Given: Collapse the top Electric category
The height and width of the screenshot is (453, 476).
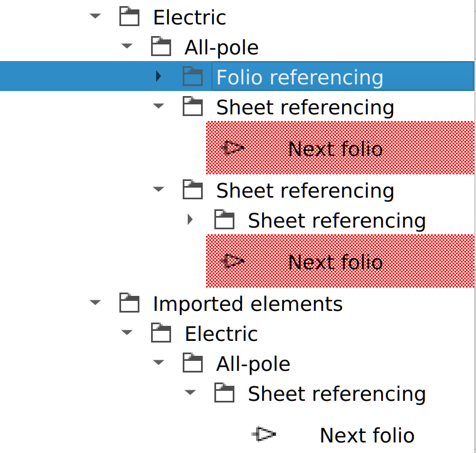Looking at the screenshot, I should pos(96,17).
